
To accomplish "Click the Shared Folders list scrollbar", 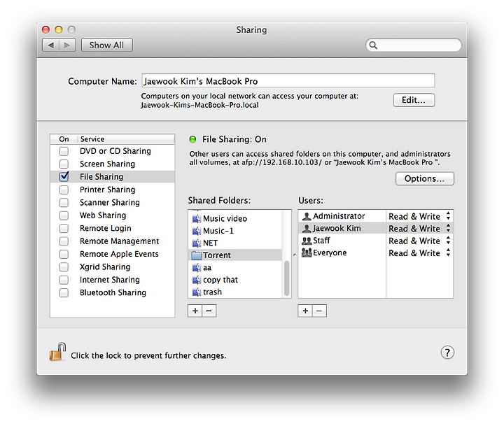I will pyautogui.click(x=286, y=278).
